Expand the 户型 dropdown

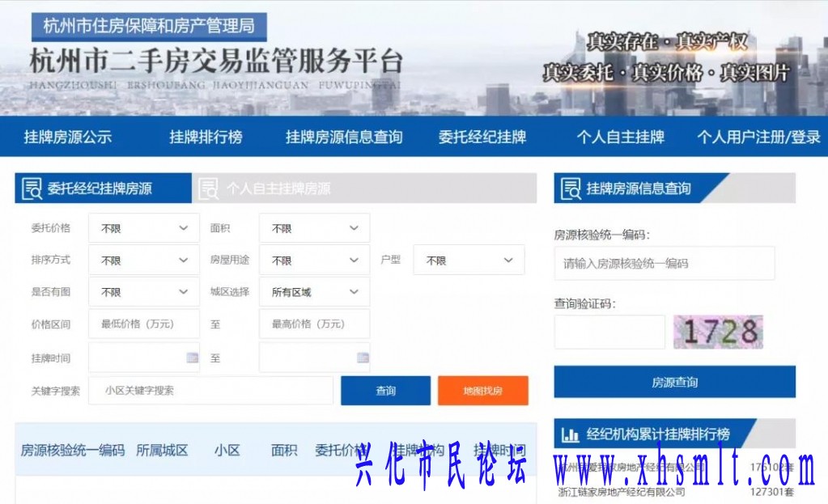click(x=469, y=260)
